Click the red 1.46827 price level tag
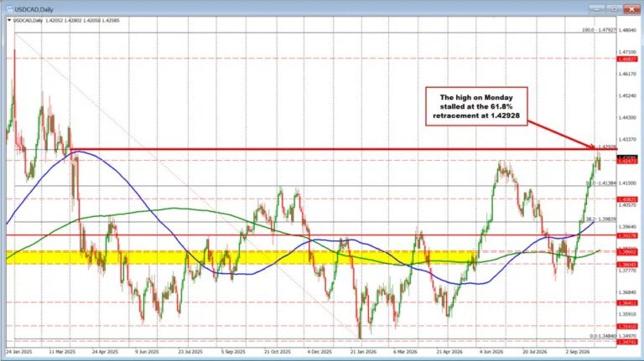 coord(627,59)
